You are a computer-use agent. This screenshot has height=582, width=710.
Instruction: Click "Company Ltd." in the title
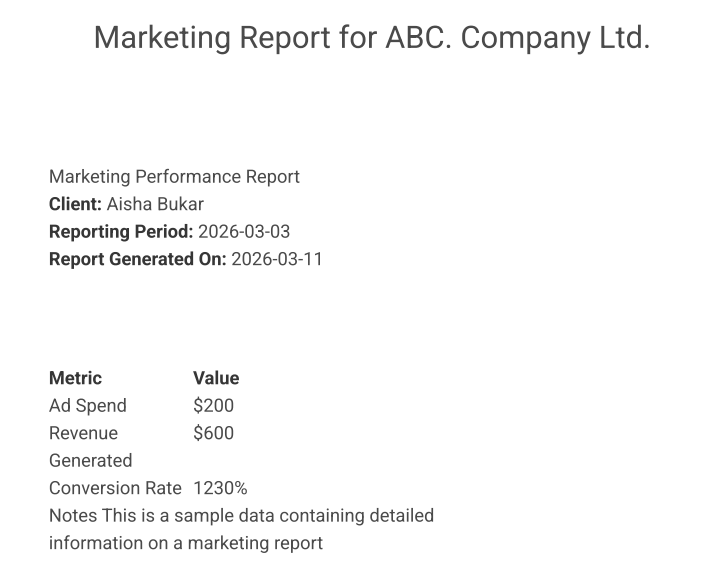point(555,38)
